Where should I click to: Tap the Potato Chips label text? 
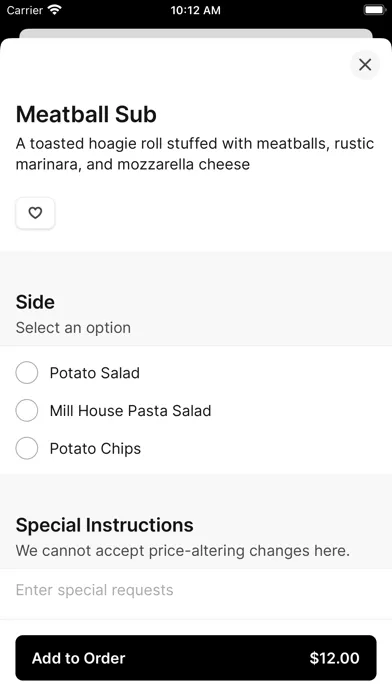[x=95, y=448]
